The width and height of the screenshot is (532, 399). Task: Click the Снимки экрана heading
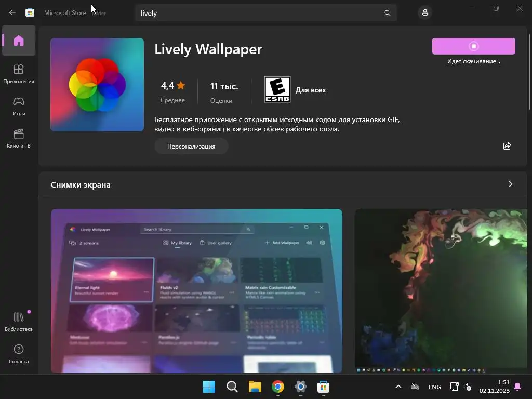click(x=81, y=184)
